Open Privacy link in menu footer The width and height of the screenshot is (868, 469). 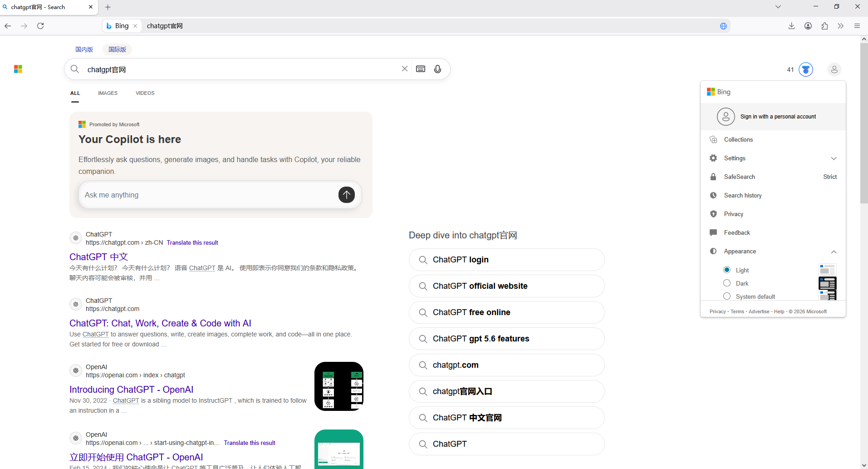(x=718, y=311)
